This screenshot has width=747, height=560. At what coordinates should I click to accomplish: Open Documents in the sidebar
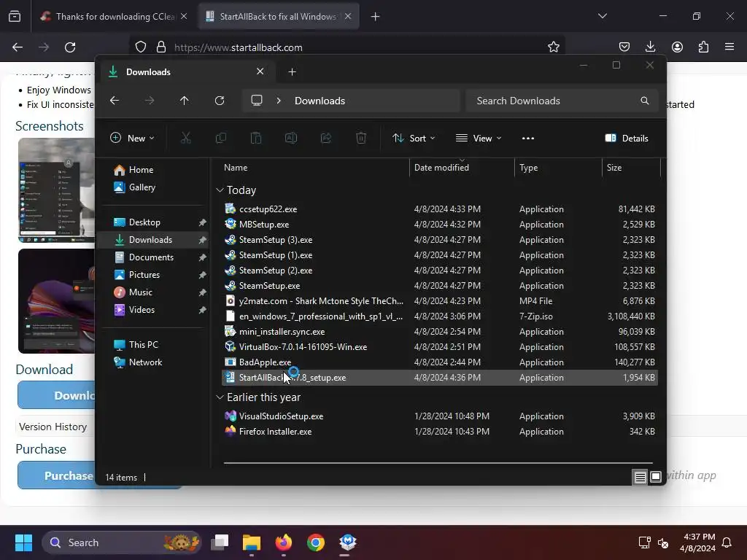pos(151,257)
